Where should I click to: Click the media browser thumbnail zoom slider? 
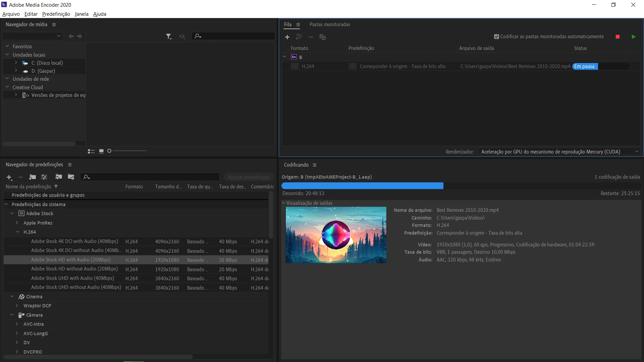click(x=127, y=151)
